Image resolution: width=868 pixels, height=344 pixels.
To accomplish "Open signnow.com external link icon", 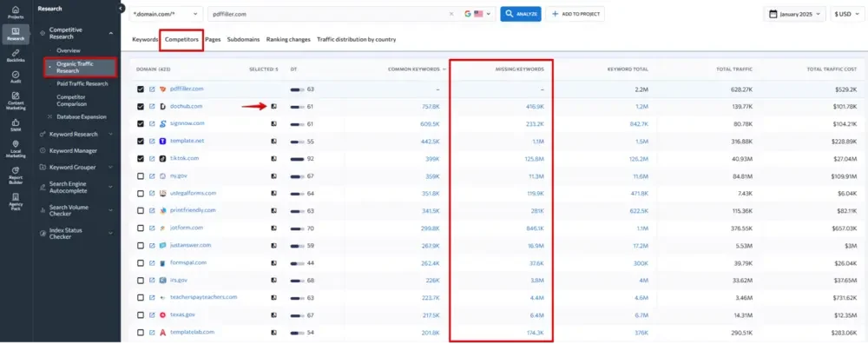I will [x=152, y=123].
